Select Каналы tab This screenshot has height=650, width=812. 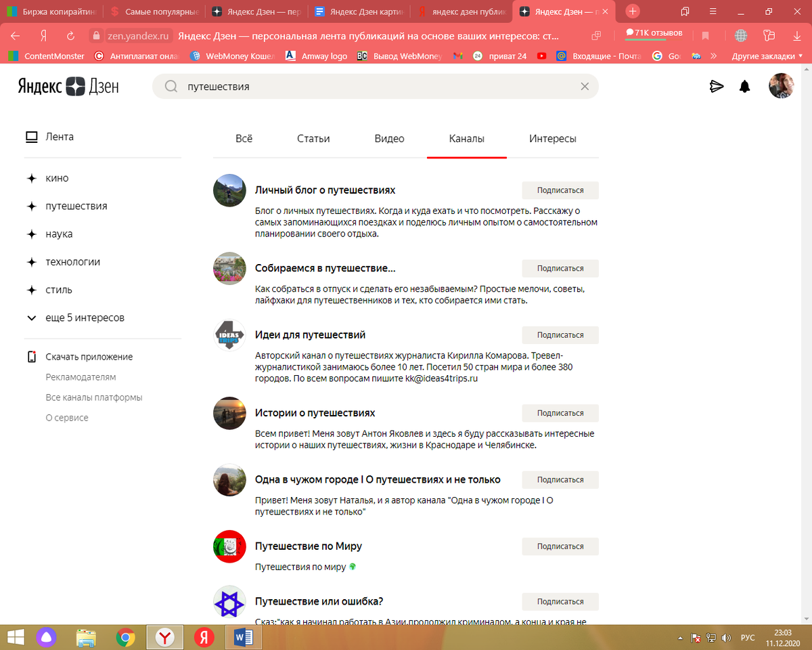point(467,139)
